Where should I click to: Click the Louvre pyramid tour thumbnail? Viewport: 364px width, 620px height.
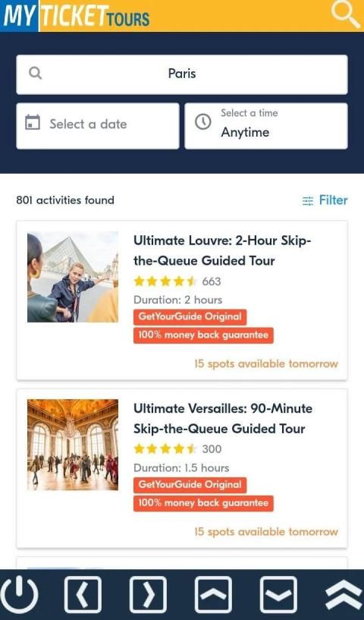tap(73, 277)
